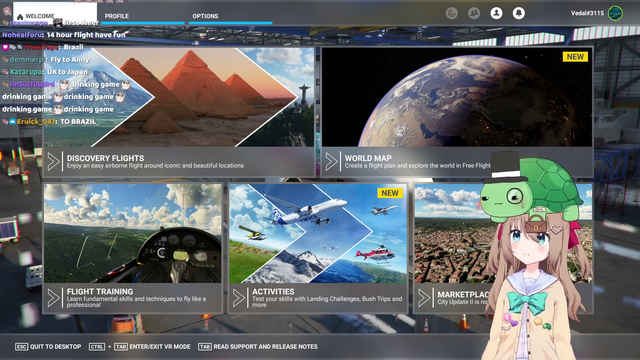Click the TAB key icon beside Read Support
The height and width of the screenshot is (360, 640).
tap(204, 347)
